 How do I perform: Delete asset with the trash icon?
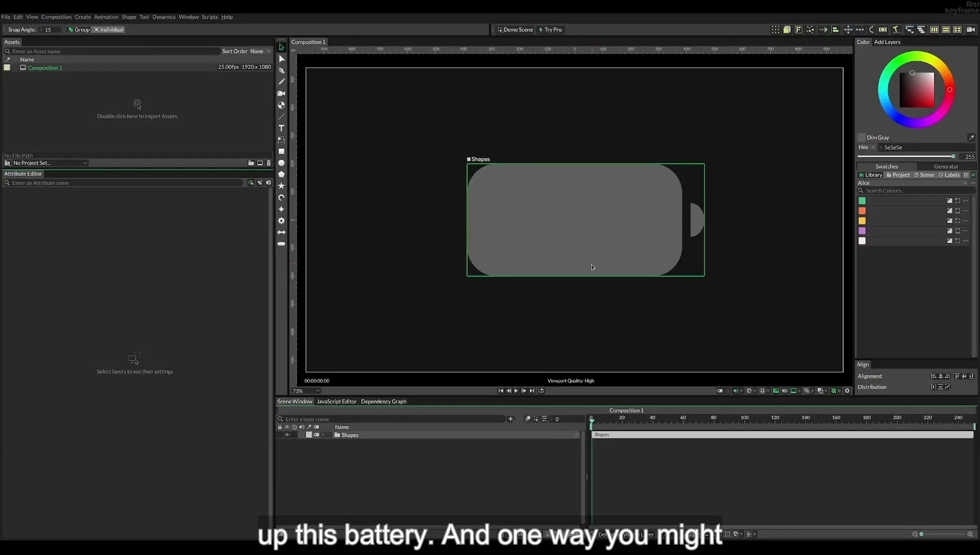pos(269,163)
